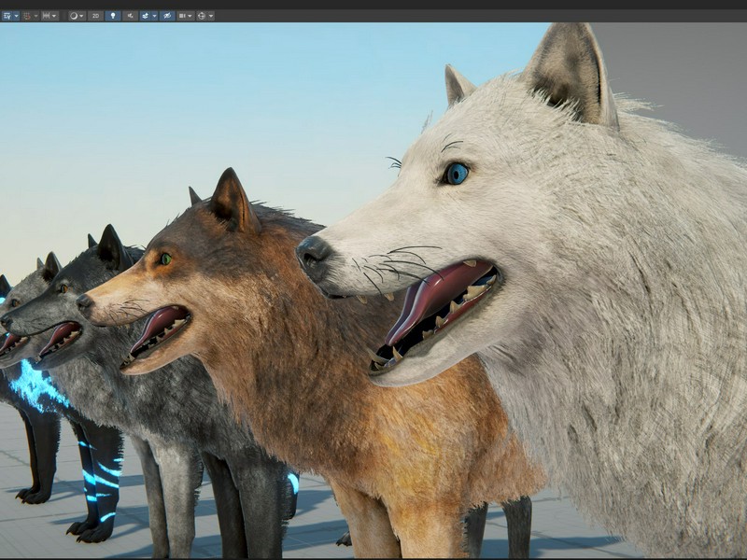Viewport: 747px width, 560px height.
Task: Open the scene camera settings dropdown arrow
Action: click(x=190, y=16)
